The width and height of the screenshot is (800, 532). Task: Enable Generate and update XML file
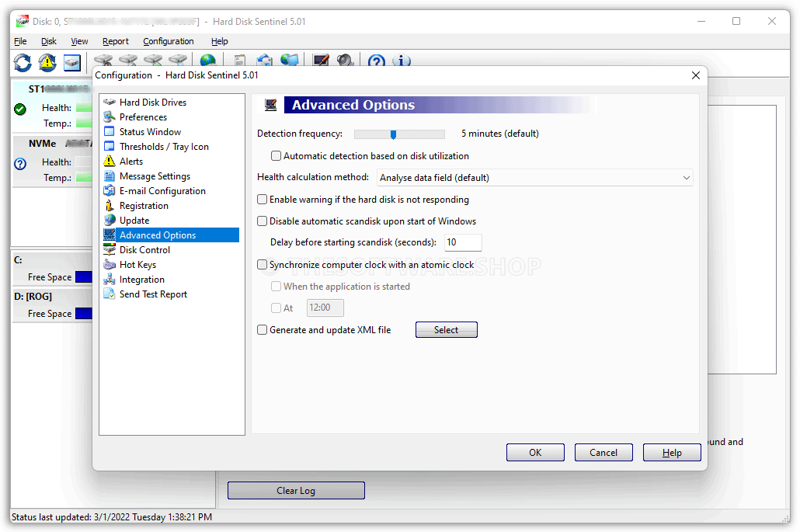point(263,330)
